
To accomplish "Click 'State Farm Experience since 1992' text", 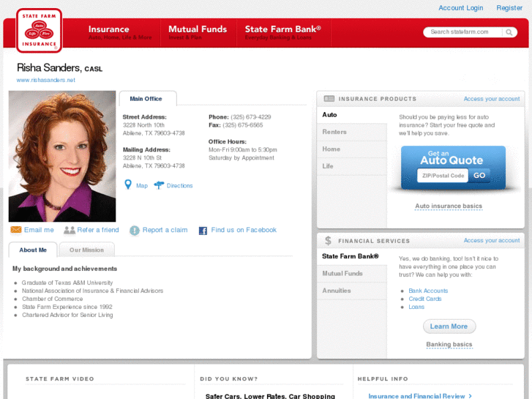I will pyautogui.click(x=67, y=307).
